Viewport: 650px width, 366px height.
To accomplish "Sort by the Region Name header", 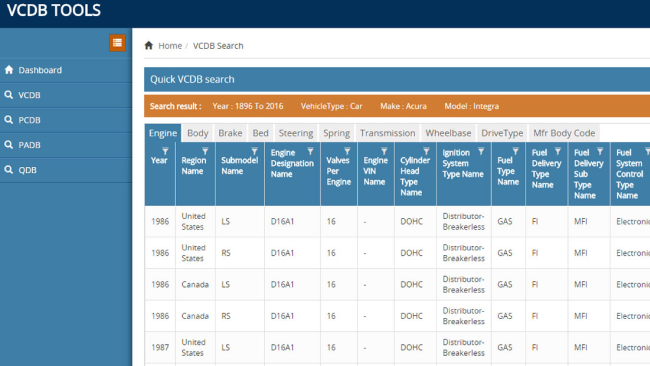I will click(194, 166).
